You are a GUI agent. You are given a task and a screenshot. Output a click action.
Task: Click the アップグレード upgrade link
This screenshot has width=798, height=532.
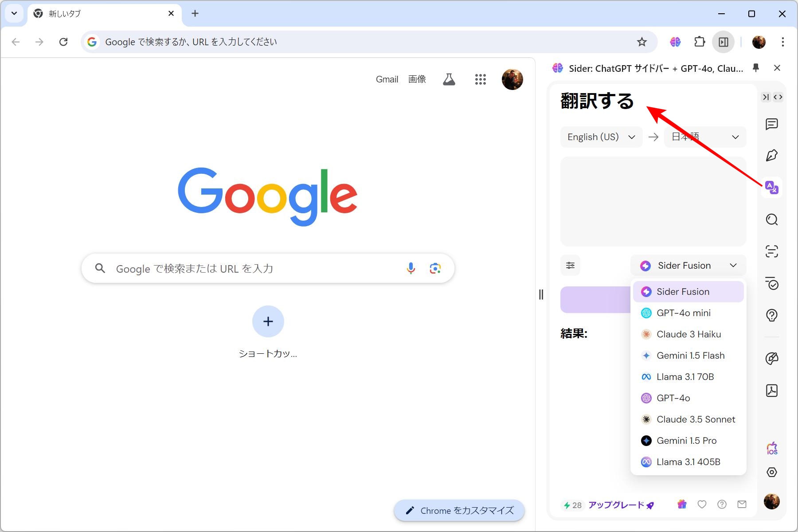(x=621, y=505)
